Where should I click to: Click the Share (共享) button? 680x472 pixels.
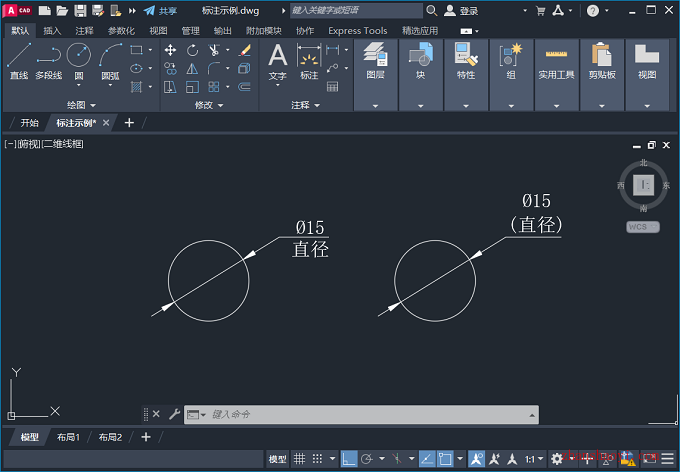(x=160, y=10)
